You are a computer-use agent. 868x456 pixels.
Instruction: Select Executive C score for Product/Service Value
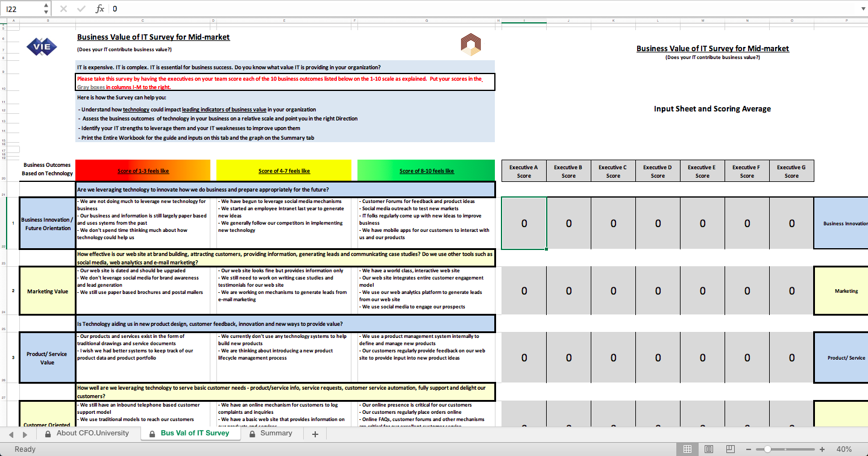[x=613, y=357]
